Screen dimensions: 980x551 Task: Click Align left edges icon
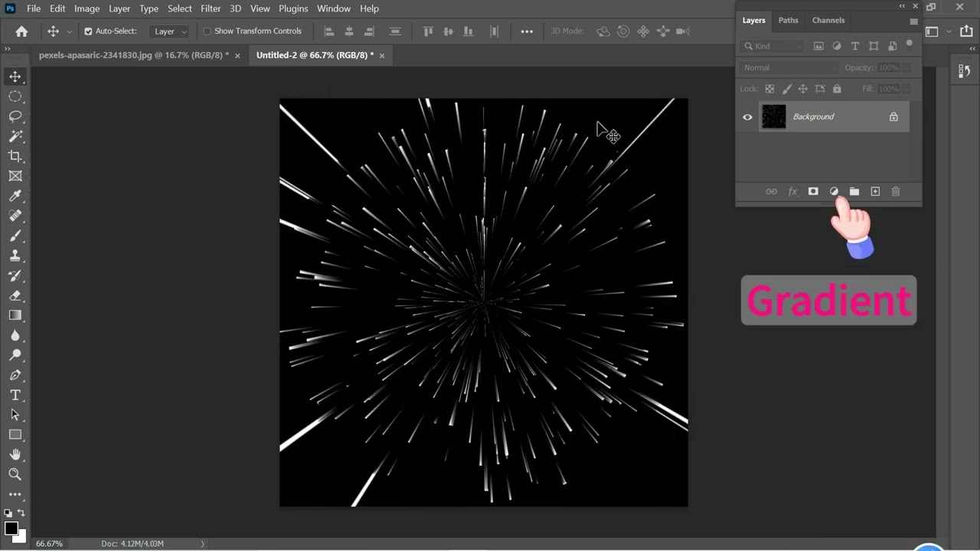click(x=330, y=31)
